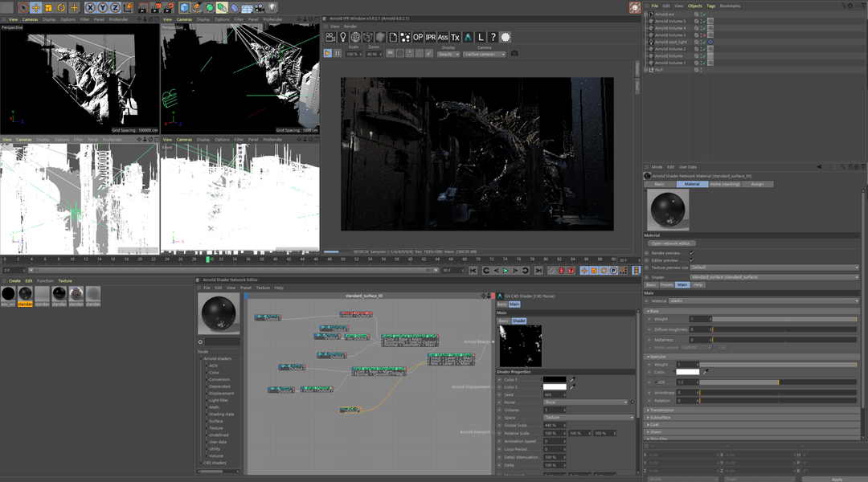Open the Space Texture dropdown
Viewport: 868px width, 482px height.
click(x=589, y=417)
